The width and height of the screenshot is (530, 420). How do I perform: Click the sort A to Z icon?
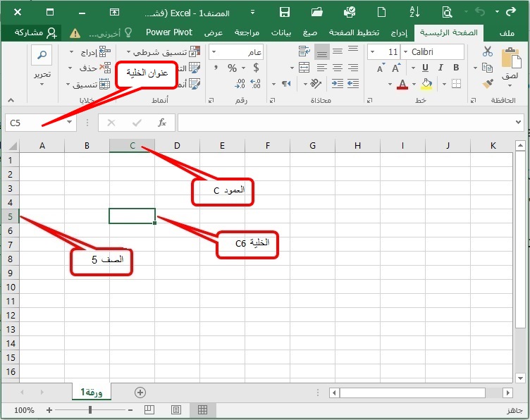coord(414,12)
